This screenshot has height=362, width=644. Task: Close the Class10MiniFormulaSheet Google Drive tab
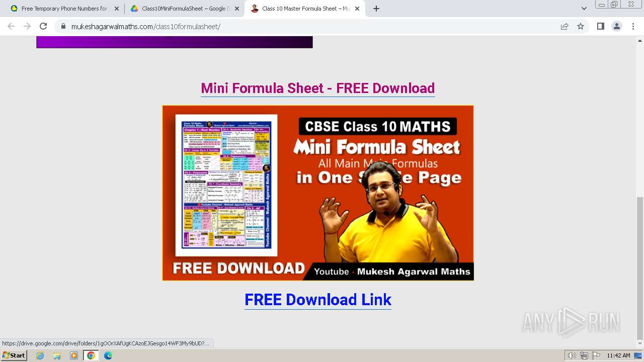pos(237,9)
